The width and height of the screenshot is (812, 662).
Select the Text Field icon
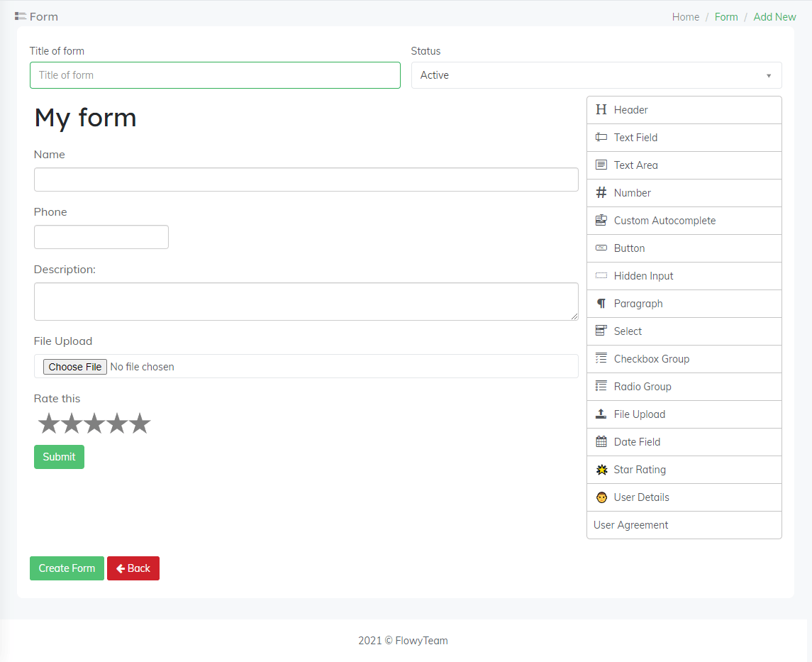[x=601, y=138]
